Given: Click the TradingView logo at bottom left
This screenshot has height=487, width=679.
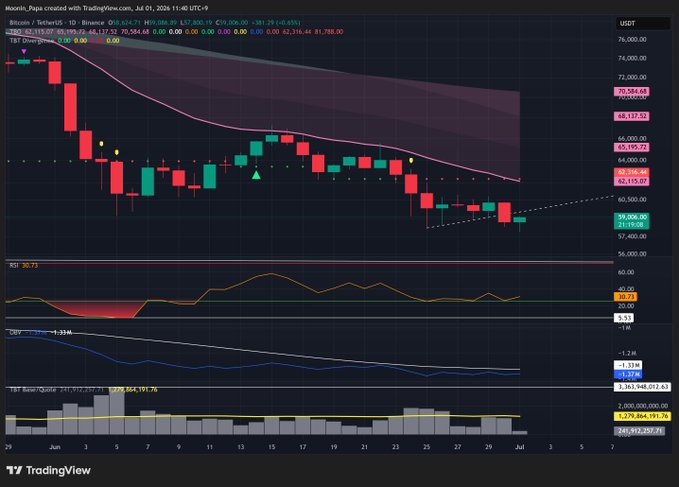Looking at the screenshot, I should pyautogui.click(x=48, y=470).
